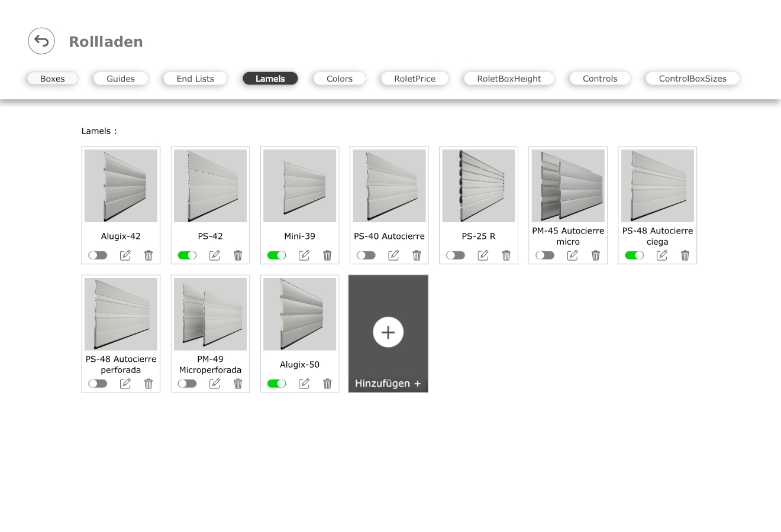Edit the PM-45 Autocierre micro lamel
The width and height of the screenshot is (781, 532).
click(572, 255)
